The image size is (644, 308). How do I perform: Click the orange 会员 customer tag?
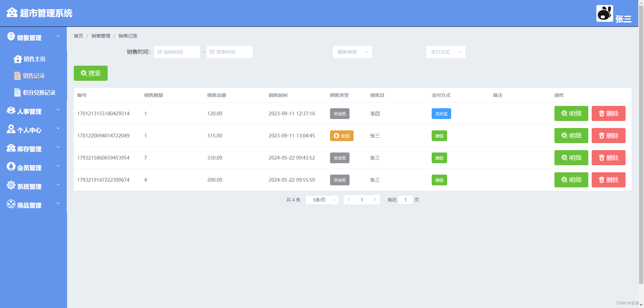tap(342, 136)
